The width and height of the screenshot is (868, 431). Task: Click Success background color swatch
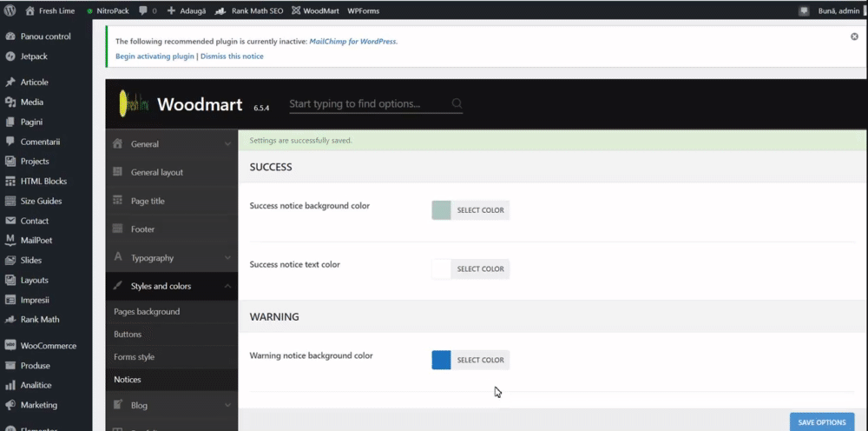[441, 210]
